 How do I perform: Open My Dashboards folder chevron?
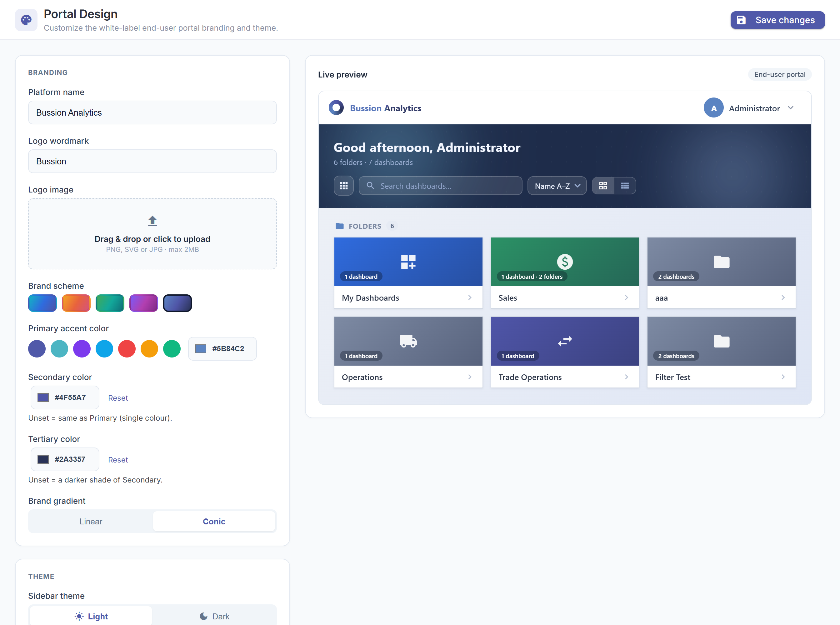click(x=470, y=298)
